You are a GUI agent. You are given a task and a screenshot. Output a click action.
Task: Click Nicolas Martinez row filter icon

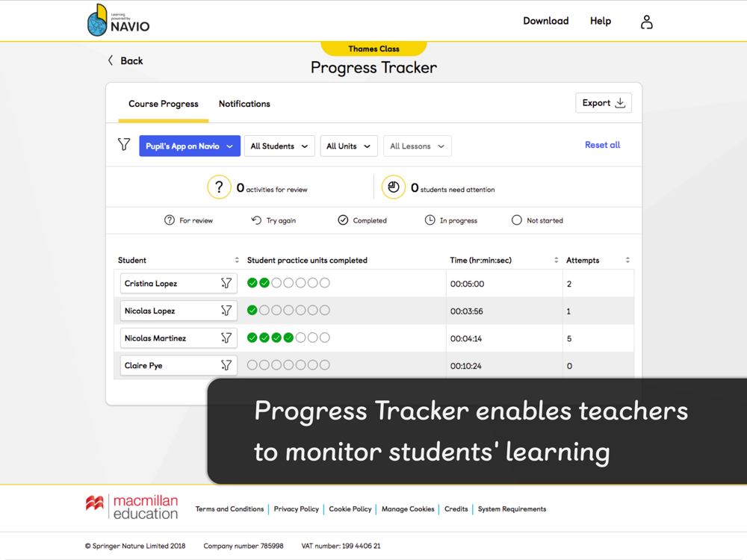coord(226,338)
